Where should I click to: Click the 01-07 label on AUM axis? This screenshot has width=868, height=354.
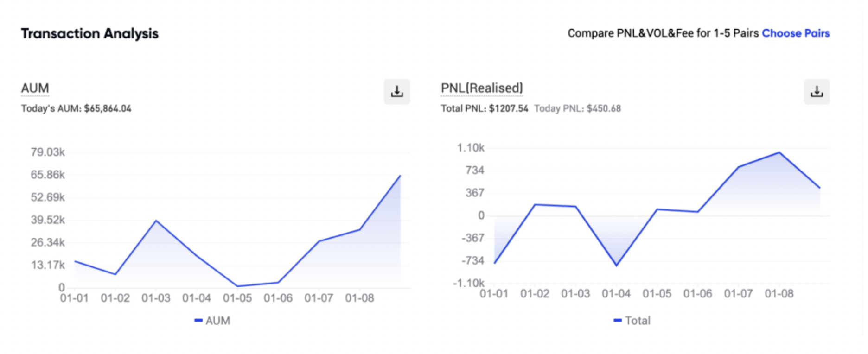click(319, 298)
